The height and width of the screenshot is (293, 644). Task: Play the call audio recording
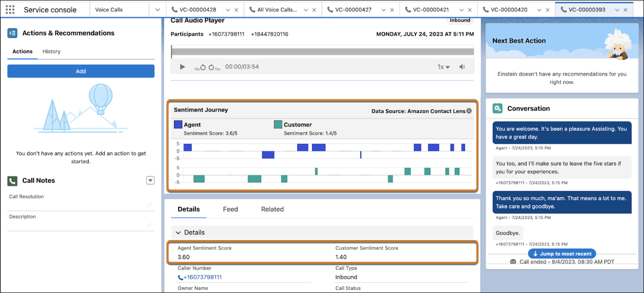pos(182,67)
